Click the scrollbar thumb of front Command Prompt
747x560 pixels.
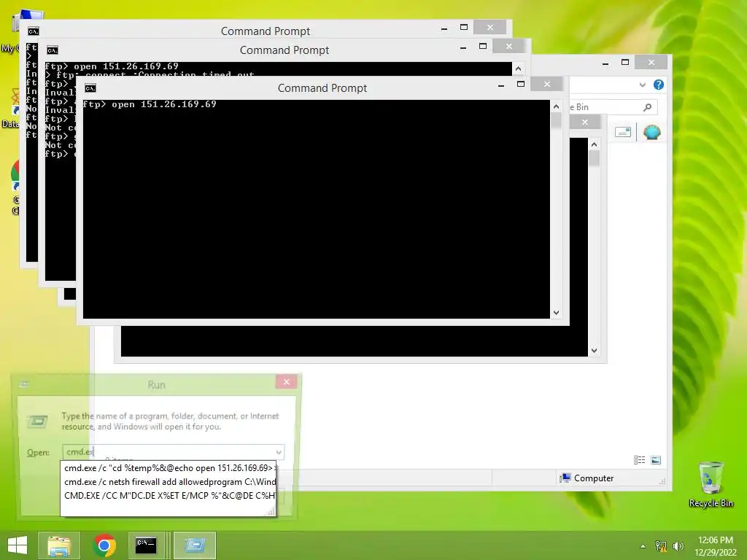coord(556,120)
